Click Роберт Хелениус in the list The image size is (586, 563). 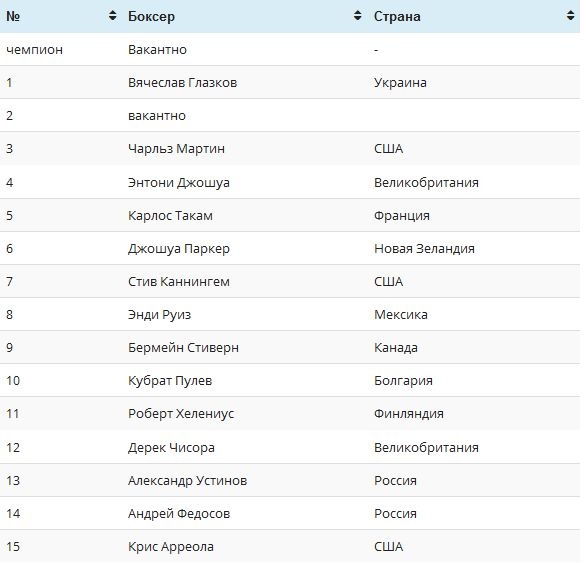181,414
